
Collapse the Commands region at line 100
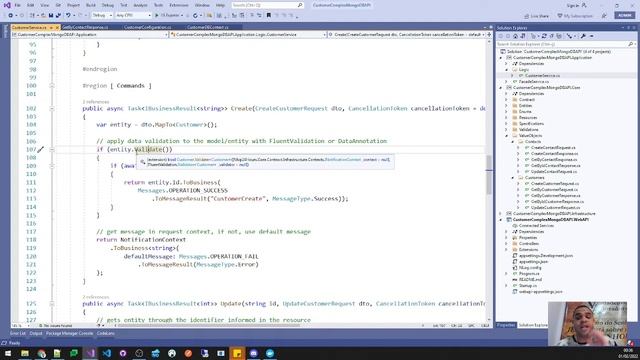[52, 86]
